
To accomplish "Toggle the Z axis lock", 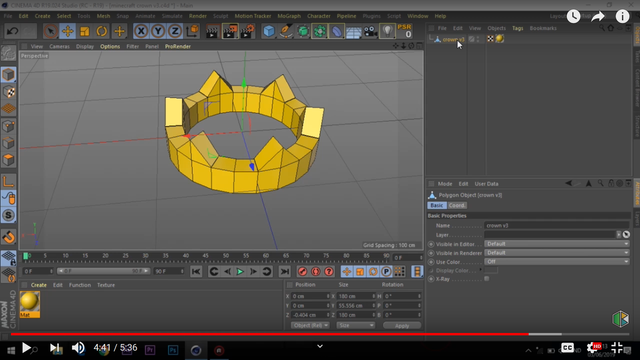I will pyautogui.click(x=175, y=31).
